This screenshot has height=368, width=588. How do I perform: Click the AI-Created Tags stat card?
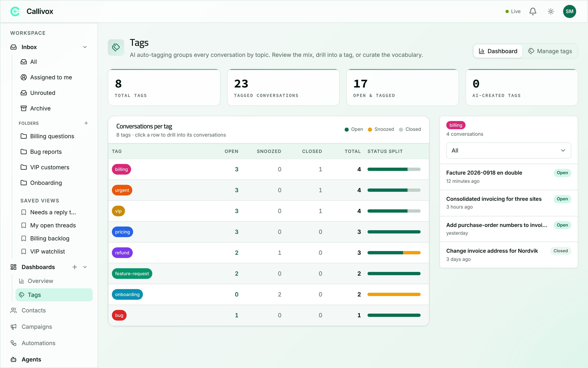coord(522,88)
